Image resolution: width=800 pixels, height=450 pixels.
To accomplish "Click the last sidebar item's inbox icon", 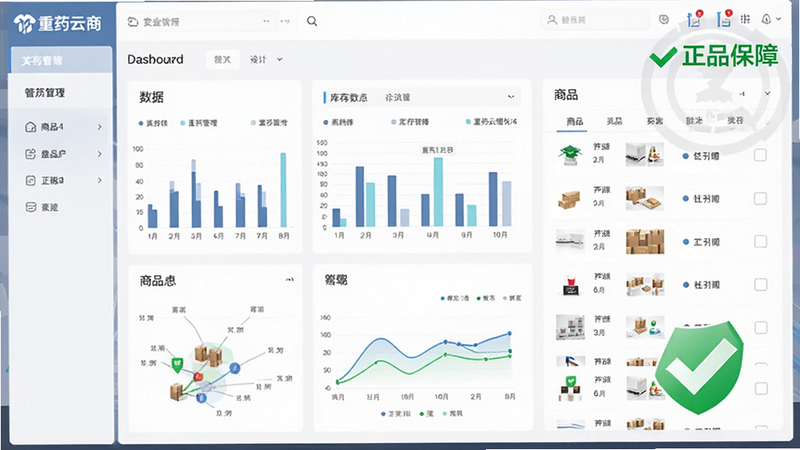I will (31, 207).
